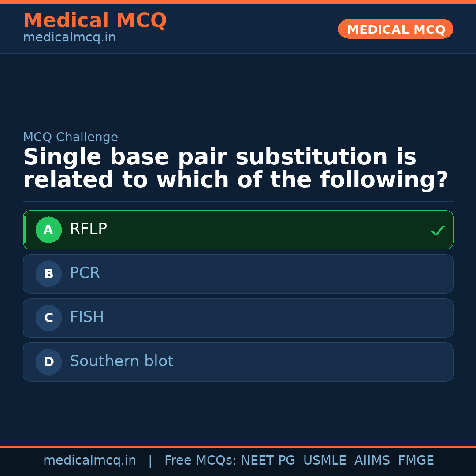Click the green checkmark on RFLP
476x476 pixels.
pos(437,231)
